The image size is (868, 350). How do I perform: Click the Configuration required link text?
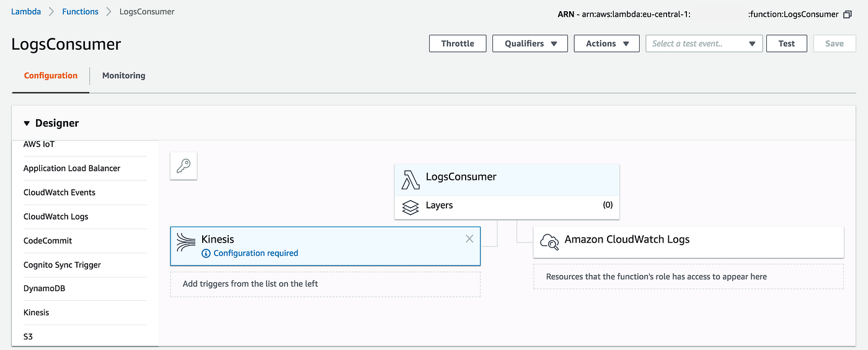[x=255, y=253]
